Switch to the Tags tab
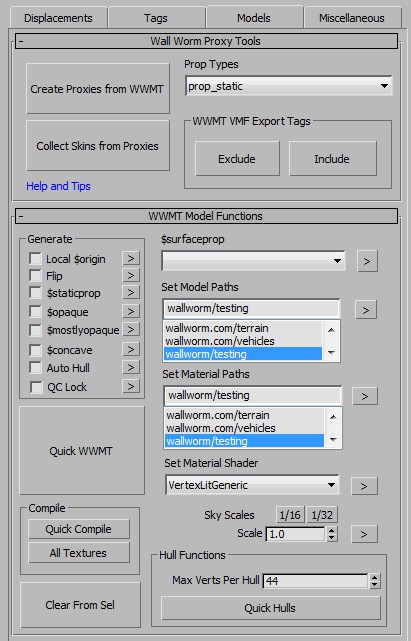Screen dimensions: 411x641 click(x=156, y=18)
